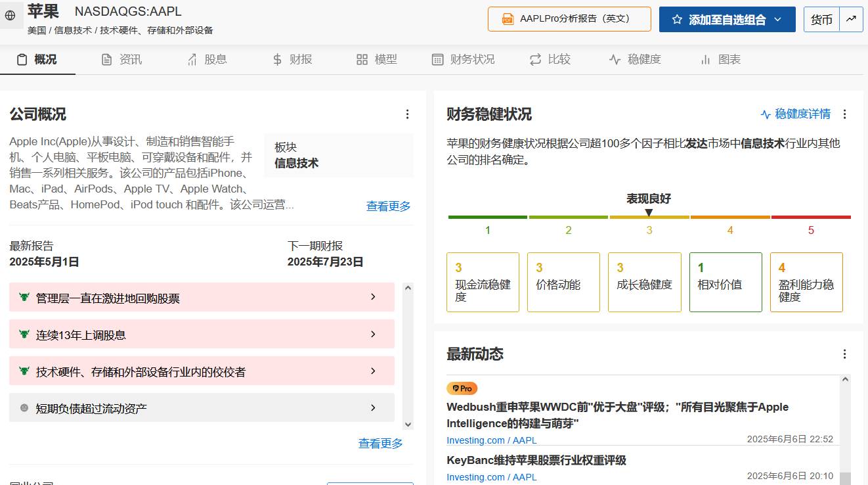Switch to the 比较 tab

click(x=550, y=60)
